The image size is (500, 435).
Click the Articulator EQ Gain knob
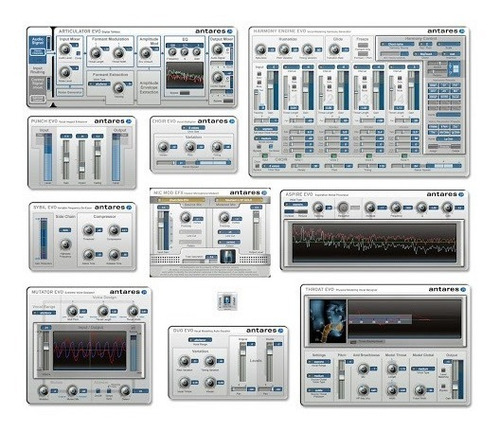197,52
